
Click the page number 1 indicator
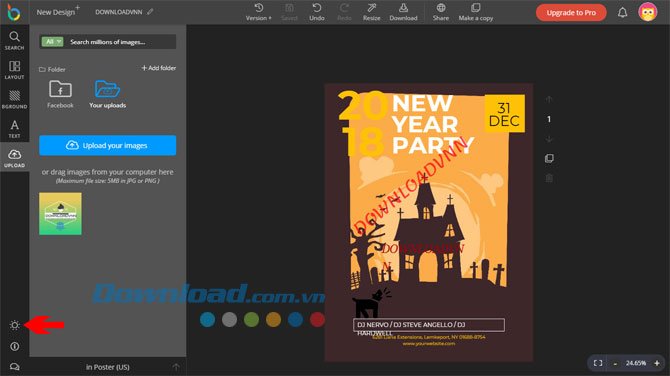pos(549,119)
